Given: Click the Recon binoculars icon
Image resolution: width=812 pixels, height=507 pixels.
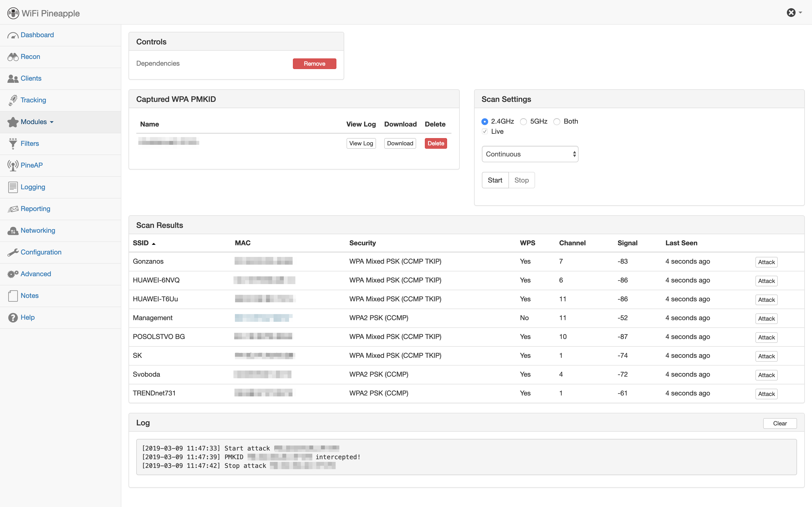Looking at the screenshot, I should [x=13, y=57].
